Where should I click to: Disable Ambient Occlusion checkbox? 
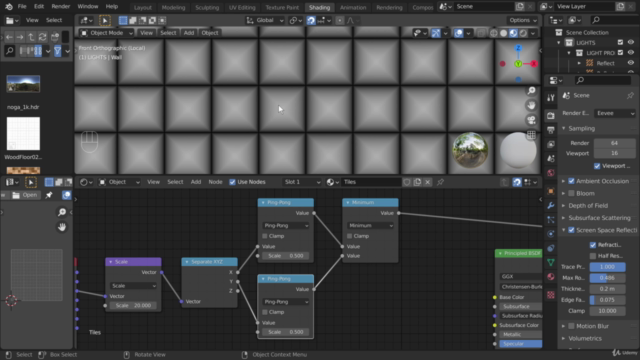(x=571, y=181)
